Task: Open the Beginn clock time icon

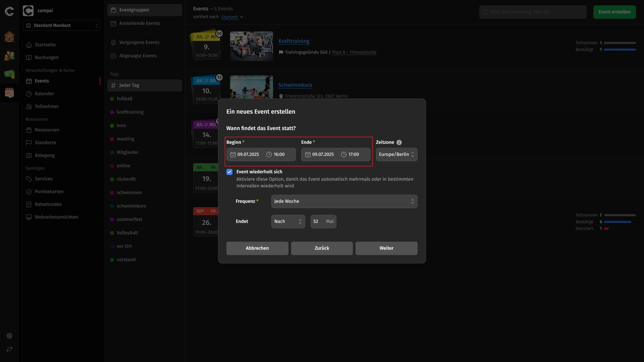Action: point(269,154)
